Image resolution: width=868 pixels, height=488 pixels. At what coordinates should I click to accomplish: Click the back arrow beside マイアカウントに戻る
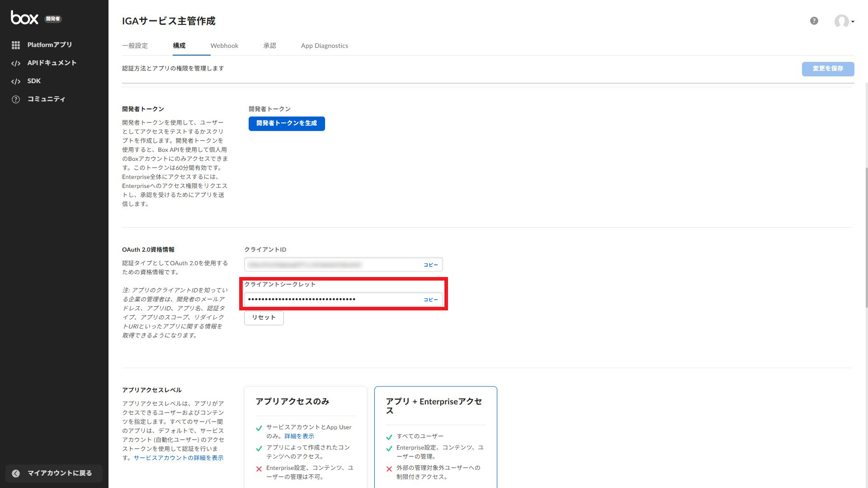click(x=16, y=473)
